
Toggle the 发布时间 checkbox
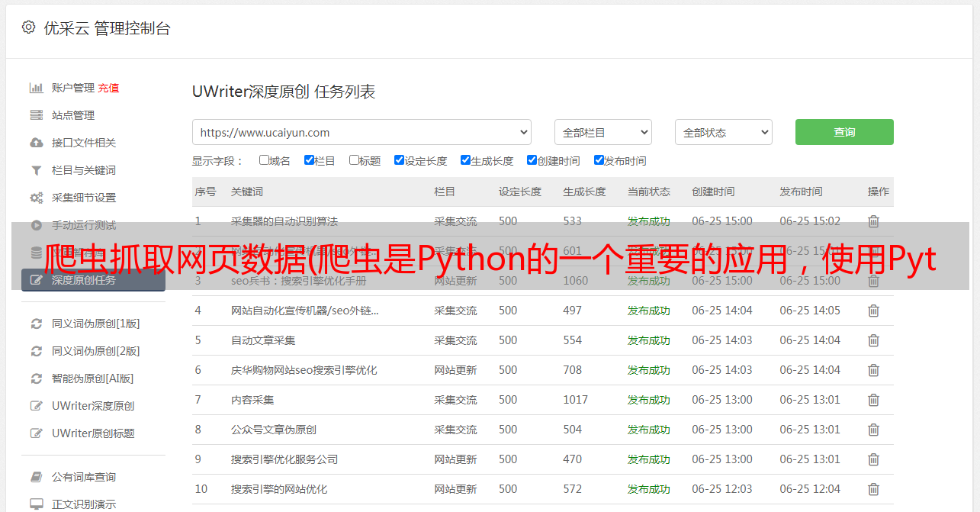point(599,160)
